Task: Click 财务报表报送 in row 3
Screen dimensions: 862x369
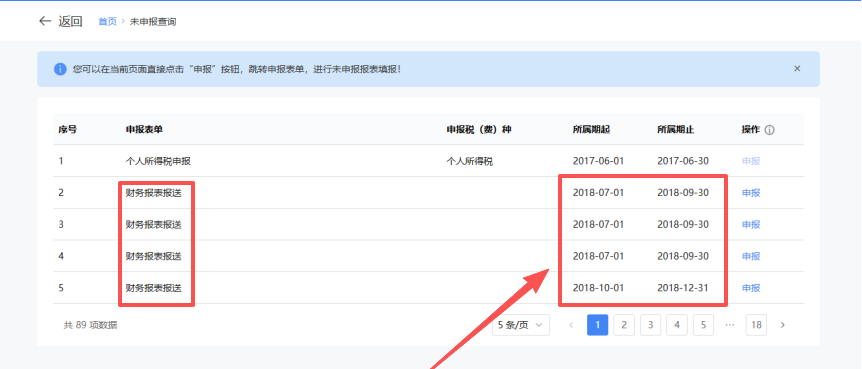Action: pyautogui.click(x=153, y=224)
